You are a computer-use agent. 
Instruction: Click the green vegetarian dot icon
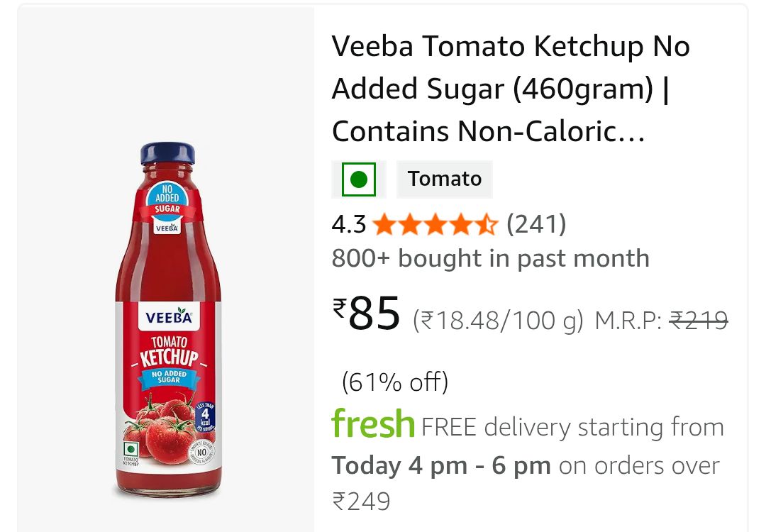click(x=358, y=179)
